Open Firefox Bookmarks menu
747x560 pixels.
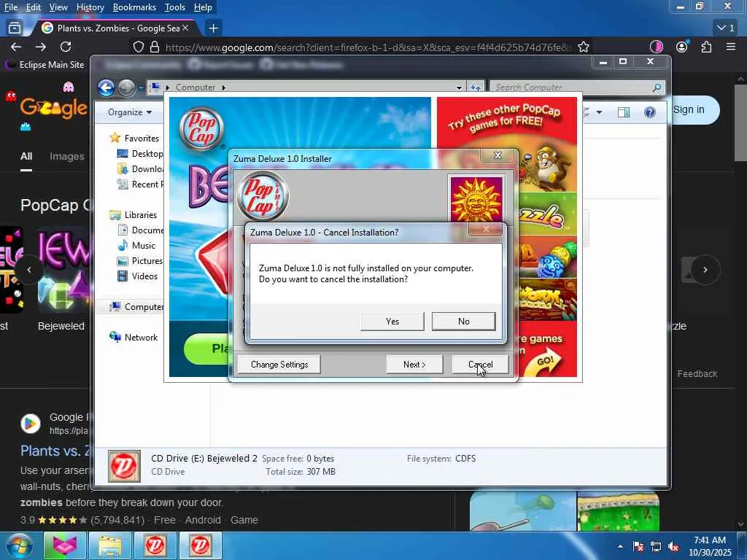[x=134, y=7]
